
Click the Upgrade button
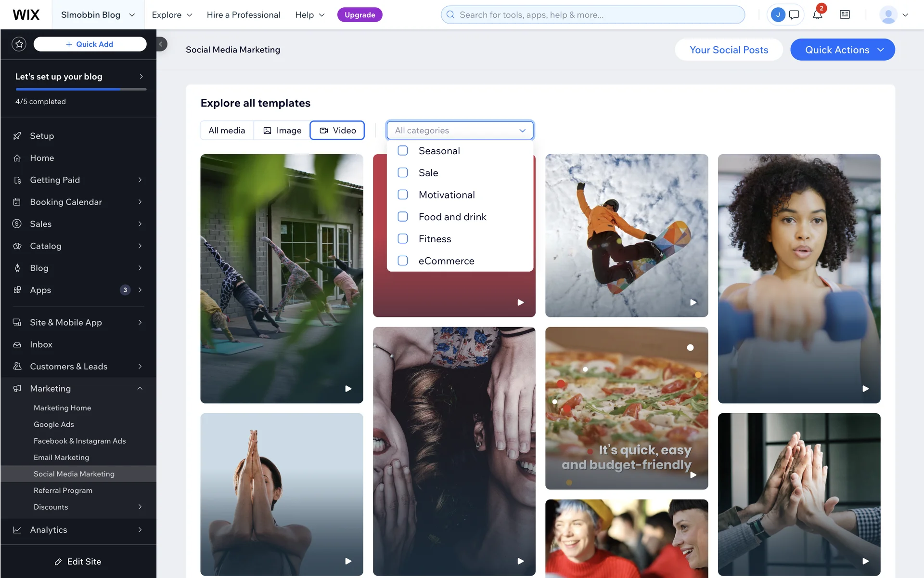click(359, 15)
